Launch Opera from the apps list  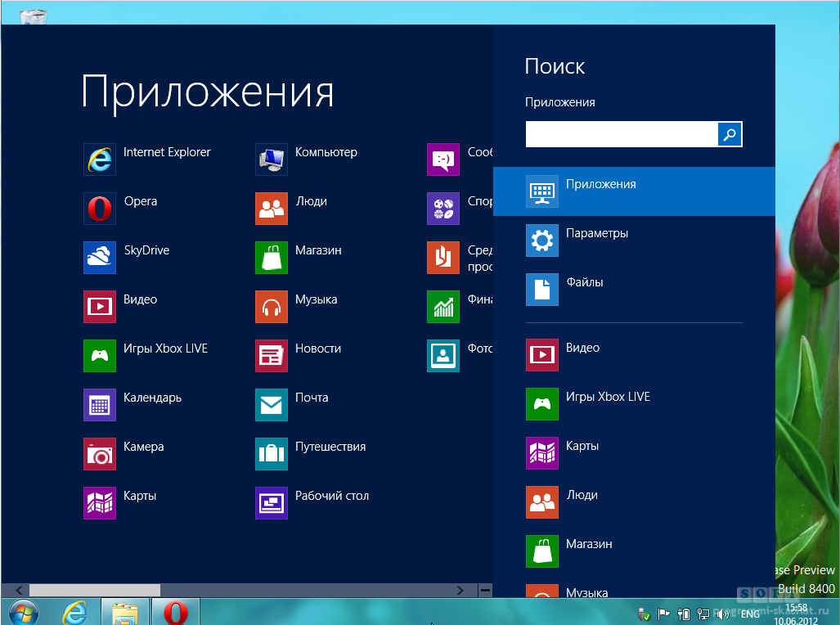100,209
